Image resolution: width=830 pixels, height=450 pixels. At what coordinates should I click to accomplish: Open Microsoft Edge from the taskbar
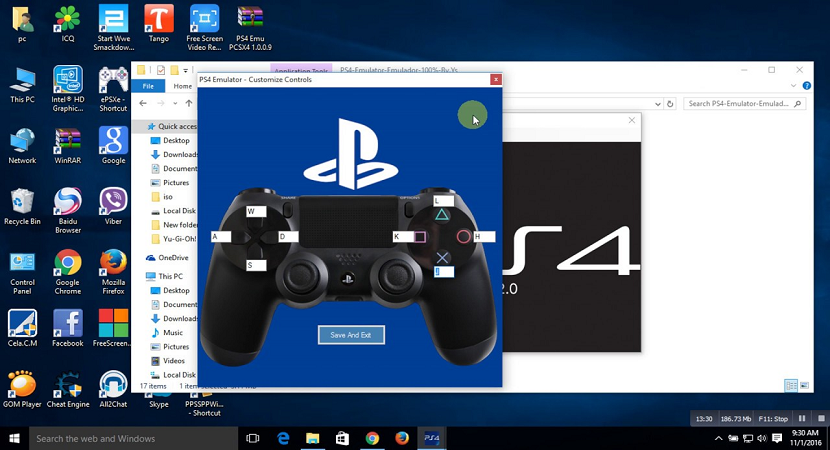pos(283,438)
